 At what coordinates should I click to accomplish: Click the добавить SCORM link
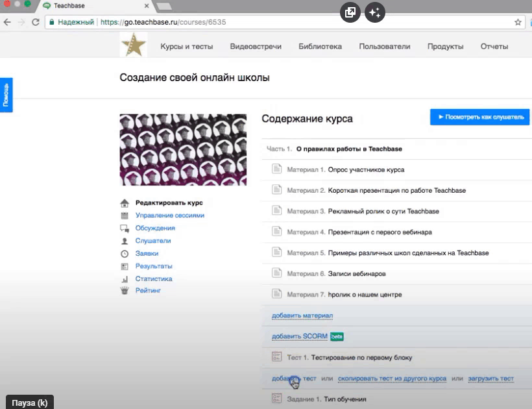coord(300,336)
